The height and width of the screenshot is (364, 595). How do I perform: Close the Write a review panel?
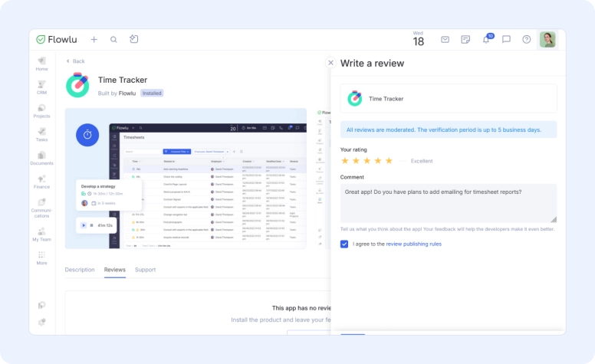coord(331,63)
